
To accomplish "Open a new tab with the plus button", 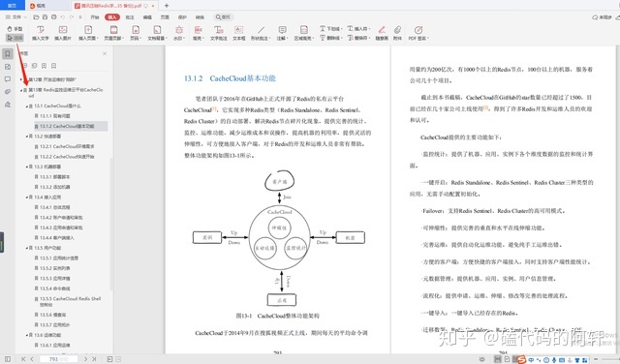I will coord(167,6).
